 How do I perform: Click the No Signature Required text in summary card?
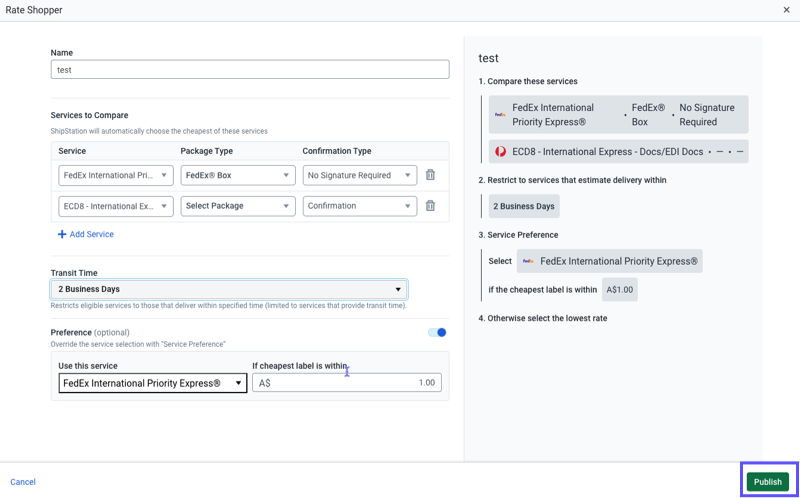(x=707, y=115)
